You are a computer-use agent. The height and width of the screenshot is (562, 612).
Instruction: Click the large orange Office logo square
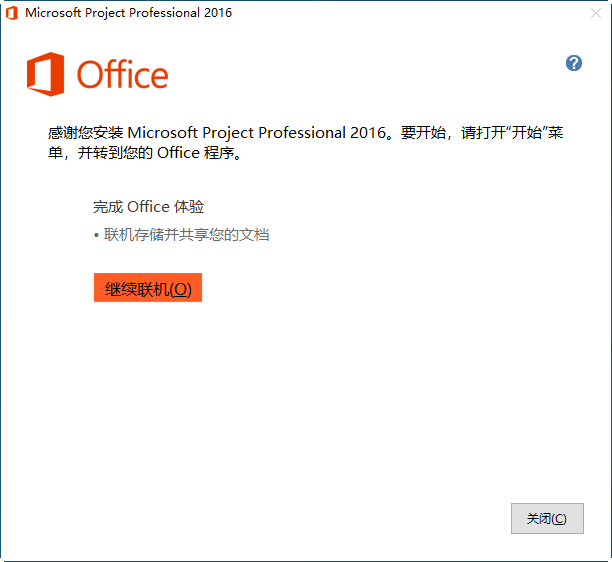46,74
